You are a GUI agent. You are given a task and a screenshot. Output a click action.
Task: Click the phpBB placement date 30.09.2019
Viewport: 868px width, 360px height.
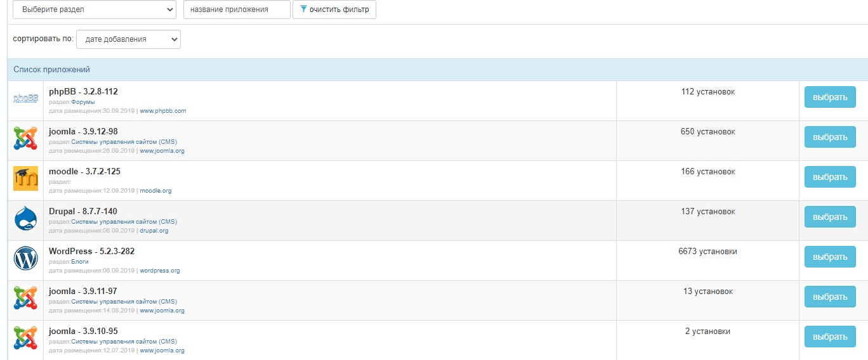(x=119, y=111)
